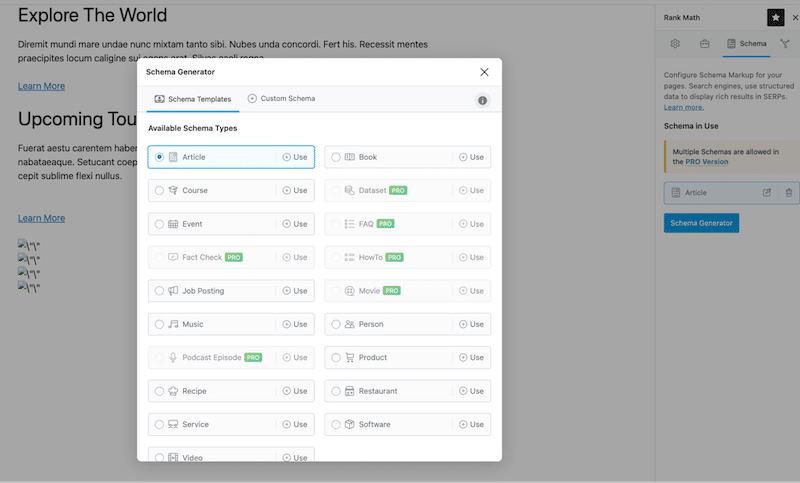The image size is (800, 483).
Task: Click the Podcast Episode PRO badge
Action: point(253,358)
